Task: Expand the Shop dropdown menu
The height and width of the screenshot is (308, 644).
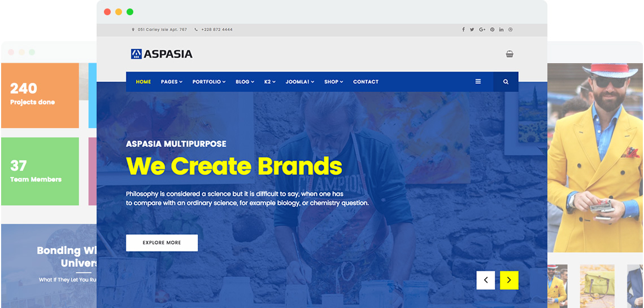Action: point(333,82)
